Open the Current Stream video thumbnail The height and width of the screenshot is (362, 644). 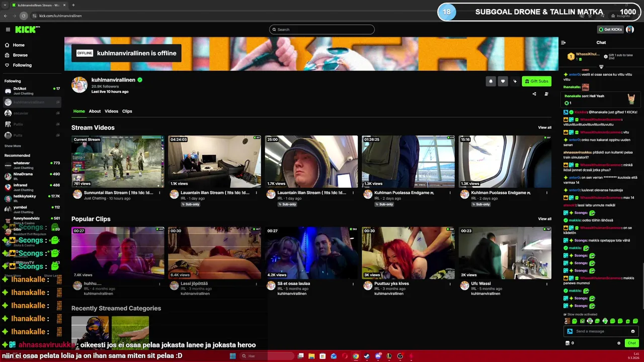click(x=118, y=161)
